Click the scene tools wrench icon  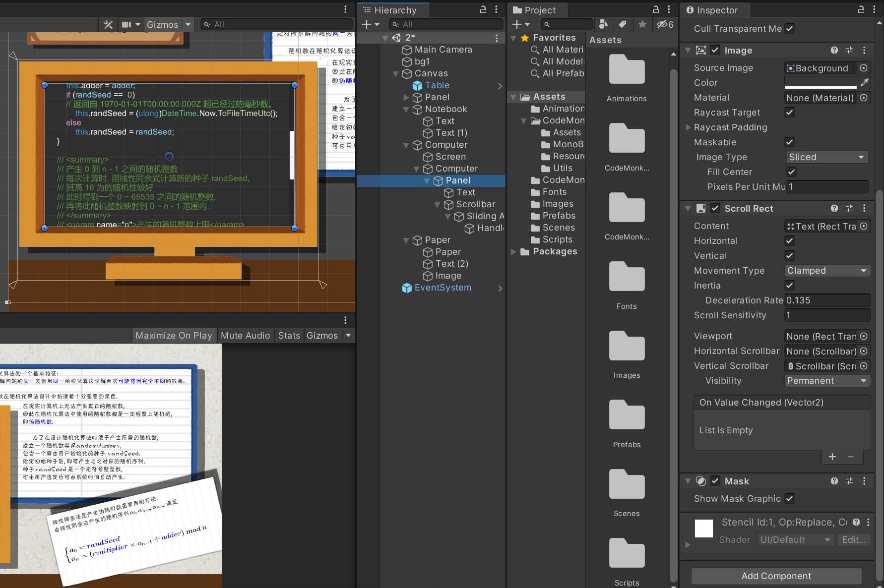(x=108, y=24)
